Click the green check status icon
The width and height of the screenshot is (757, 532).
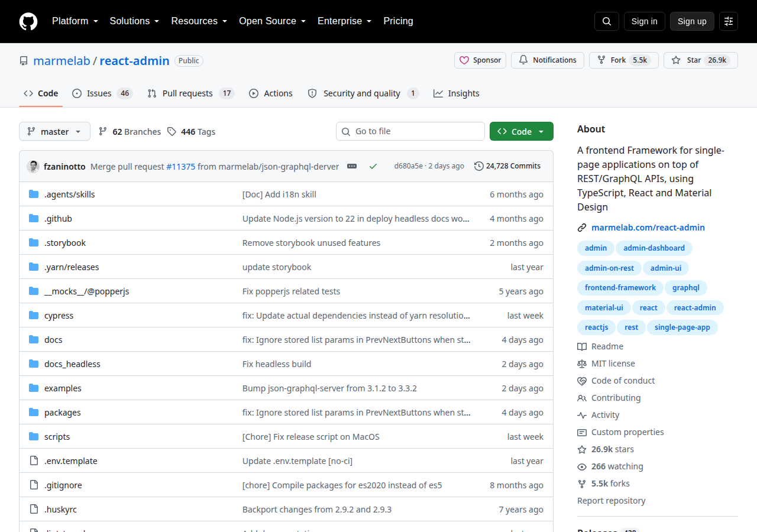373,166
